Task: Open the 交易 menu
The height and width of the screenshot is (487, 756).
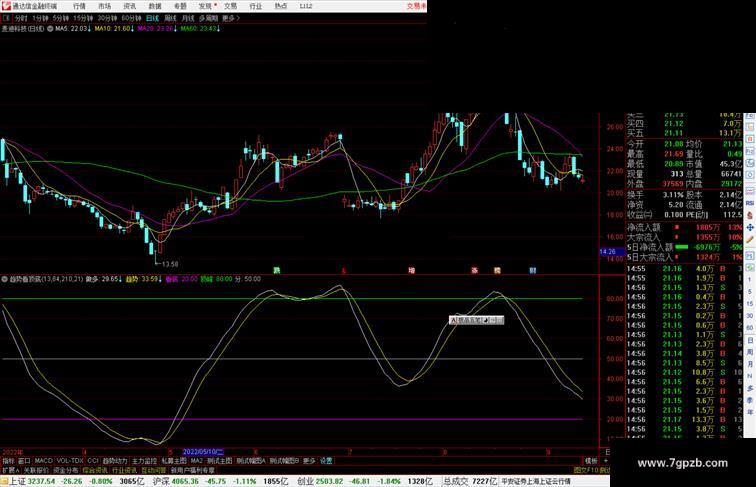Action: pos(230,6)
